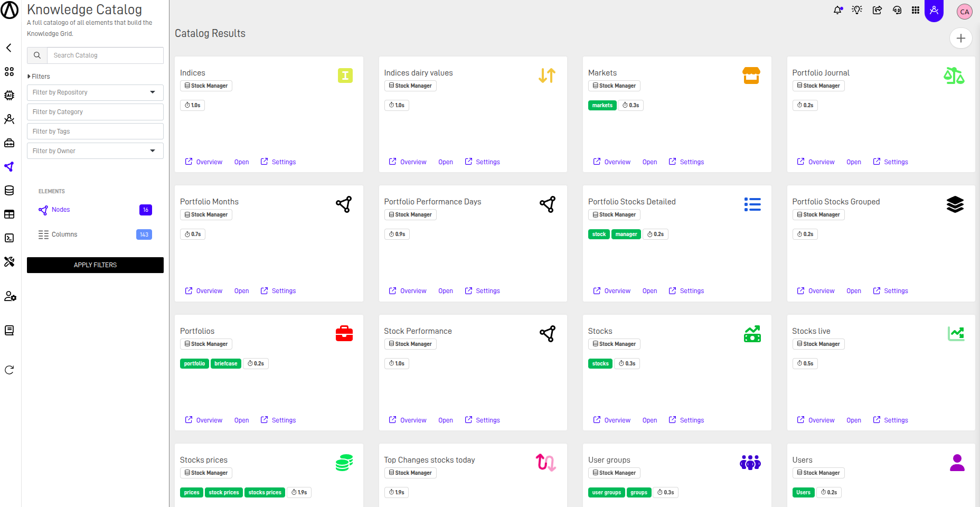Open the Filter by Repository dropdown
This screenshot has width=980, height=507.
coord(95,92)
